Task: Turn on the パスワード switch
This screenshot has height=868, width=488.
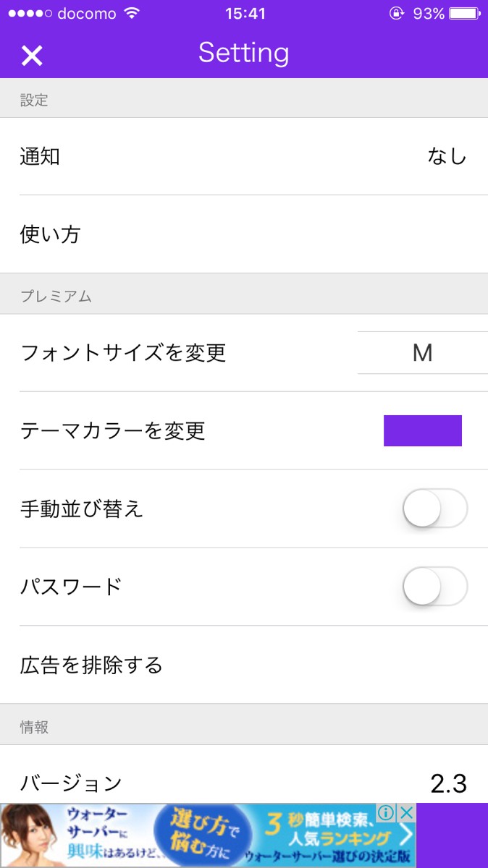Action: (x=435, y=587)
